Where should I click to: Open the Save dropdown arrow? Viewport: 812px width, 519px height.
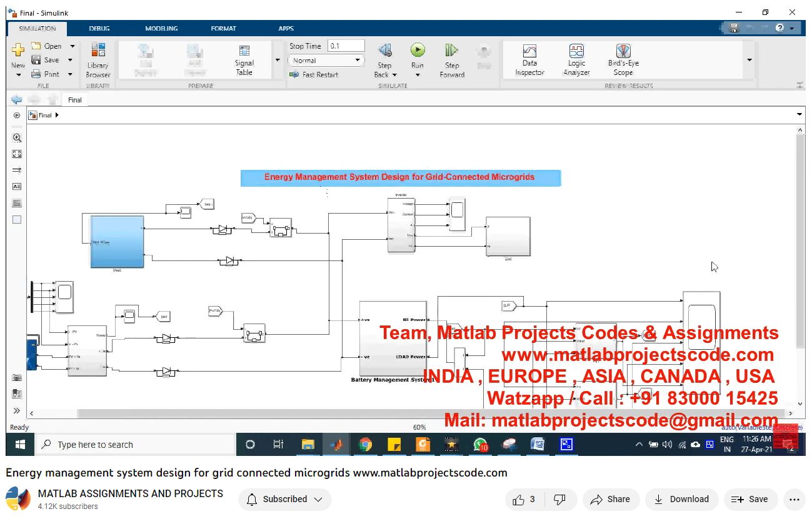point(71,61)
